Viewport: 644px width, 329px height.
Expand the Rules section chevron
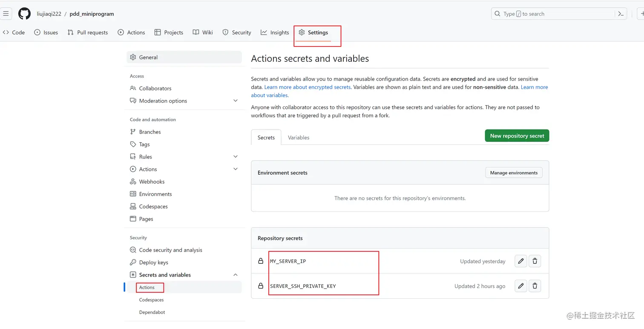coord(236,156)
